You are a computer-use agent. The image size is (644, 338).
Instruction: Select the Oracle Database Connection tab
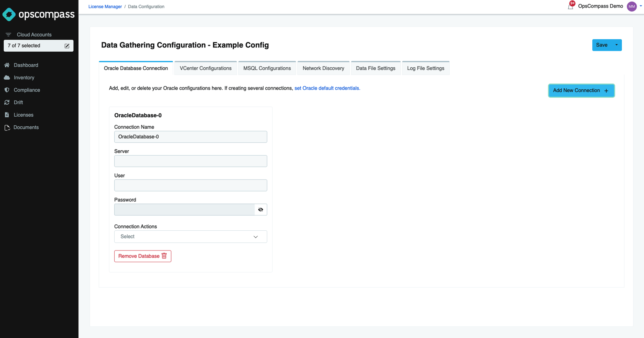(136, 68)
